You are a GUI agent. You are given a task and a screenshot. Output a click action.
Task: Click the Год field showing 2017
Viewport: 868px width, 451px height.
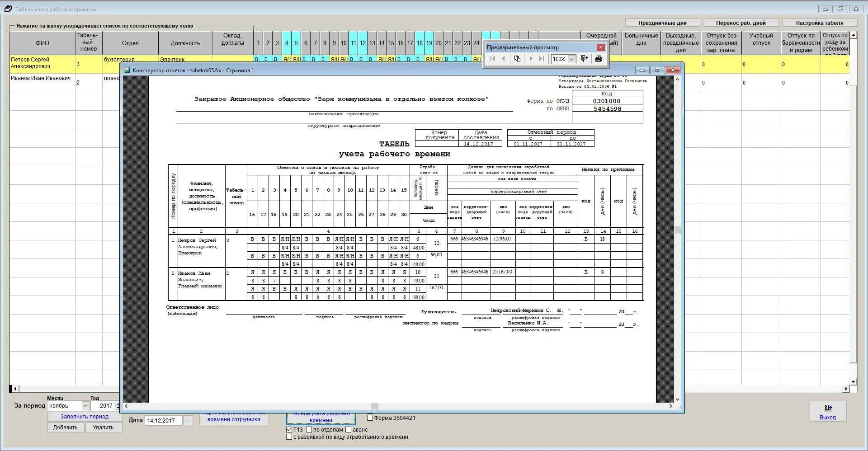(103, 406)
